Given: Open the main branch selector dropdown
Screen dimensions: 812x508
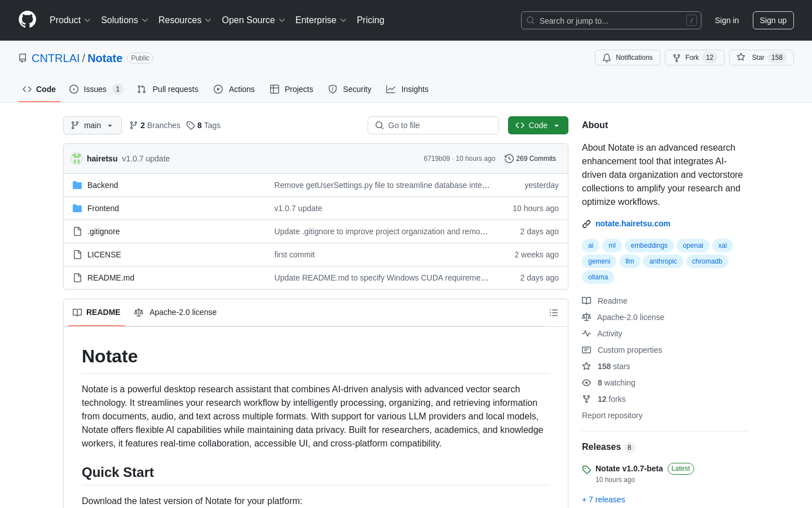Looking at the screenshot, I should pyautogui.click(x=92, y=125).
